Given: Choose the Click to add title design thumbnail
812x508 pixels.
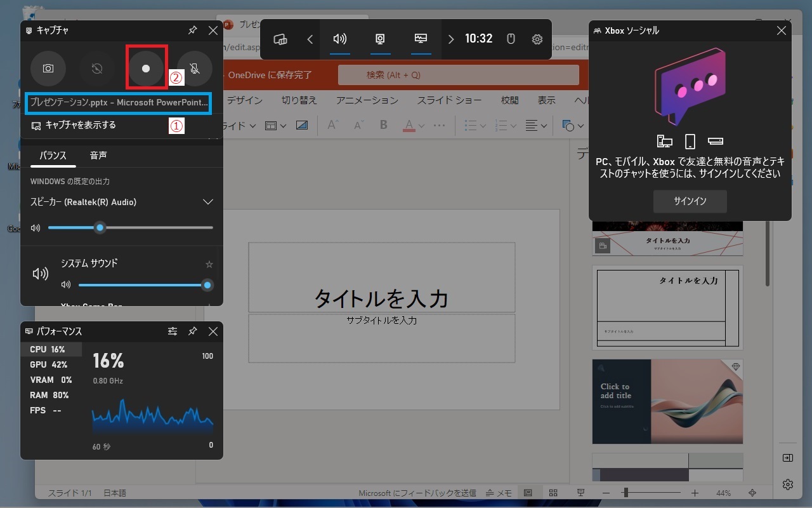Looking at the screenshot, I should pos(667,402).
